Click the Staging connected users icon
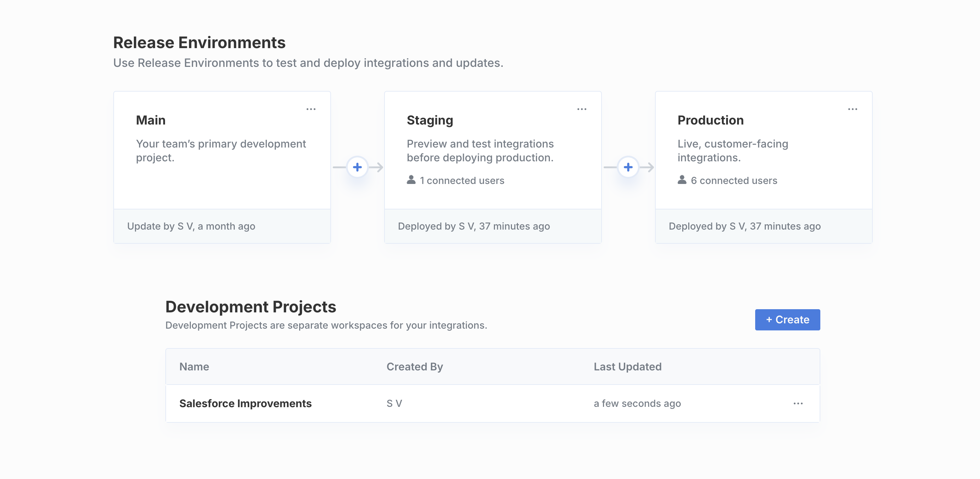Screen dimensions: 980x479 pyautogui.click(x=411, y=180)
